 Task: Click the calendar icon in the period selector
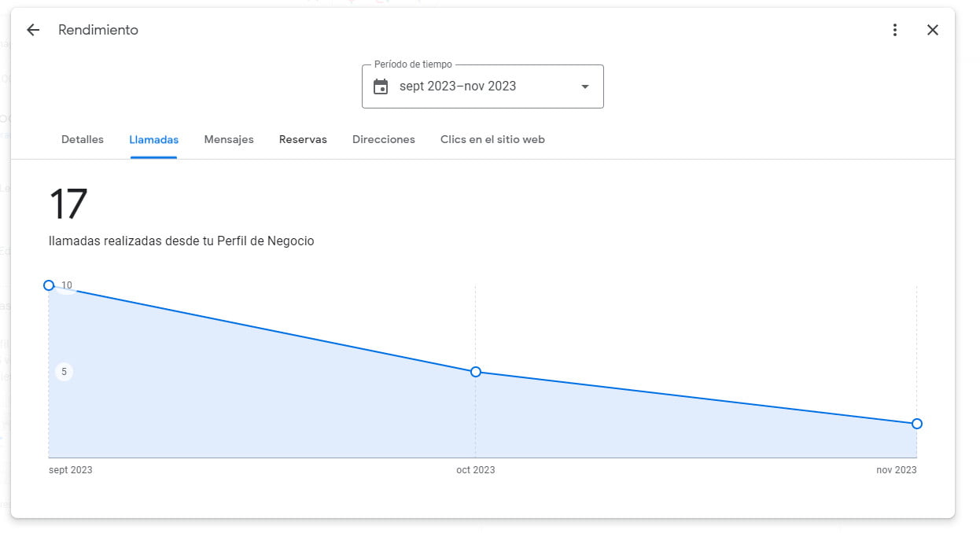tap(381, 86)
